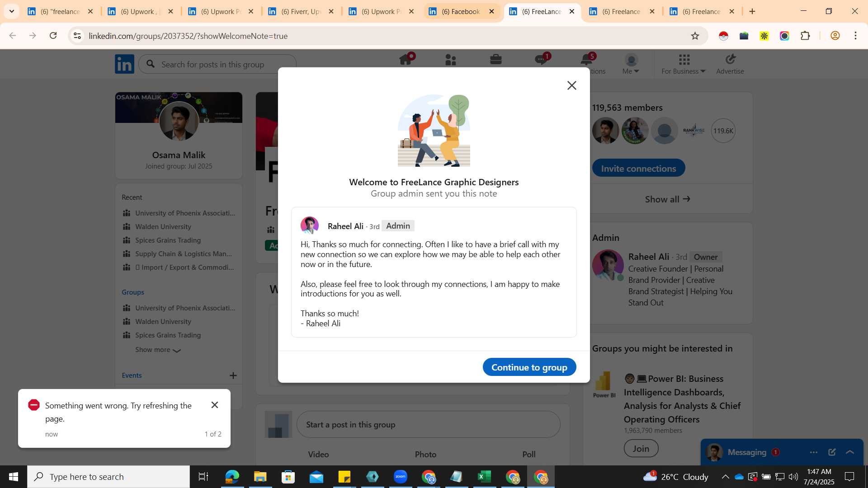Click Show all members link
The height and width of the screenshot is (488, 868).
[667, 199]
